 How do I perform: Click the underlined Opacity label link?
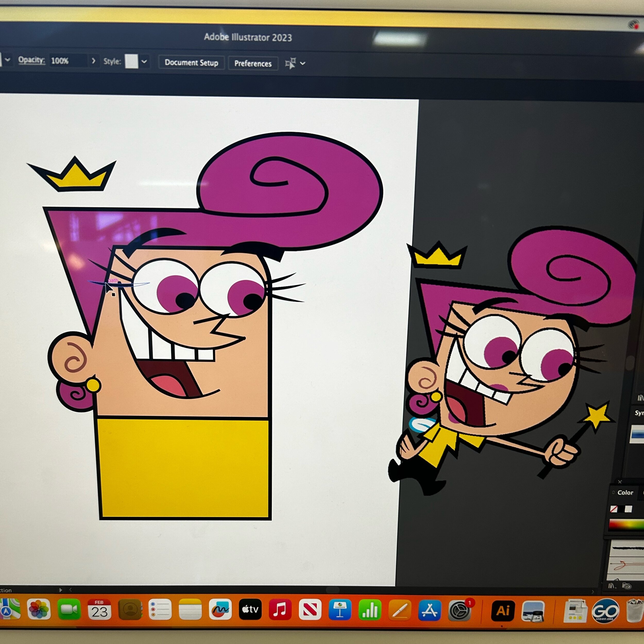[x=31, y=60]
